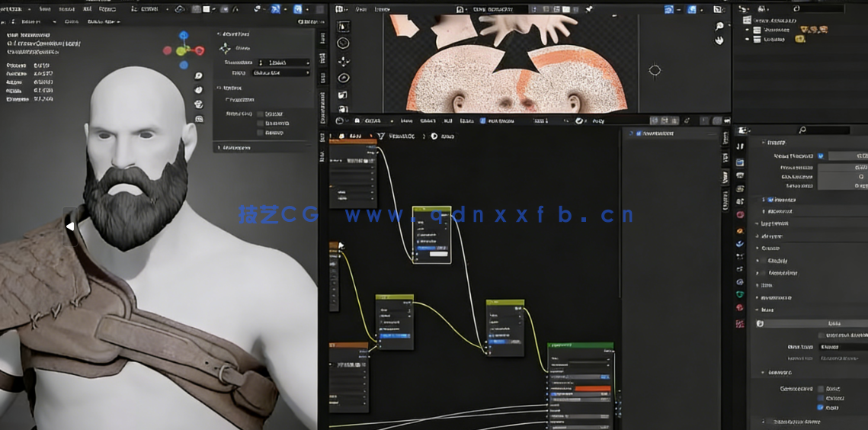
Task: Tick the middle of three stacked checkboxes in 3D sidebar
Action: pyautogui.click(x=260, y=123)
